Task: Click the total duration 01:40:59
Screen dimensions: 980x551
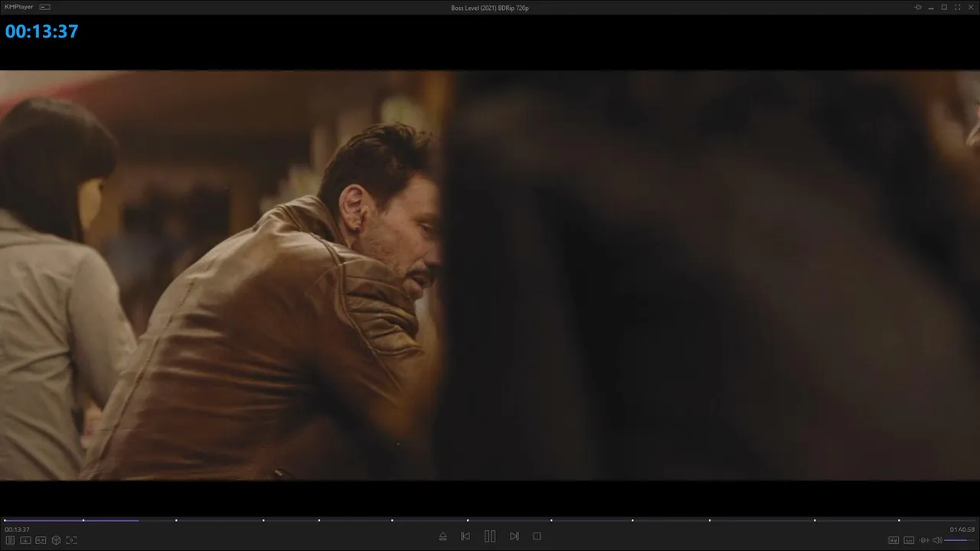Action: [962, 530]
